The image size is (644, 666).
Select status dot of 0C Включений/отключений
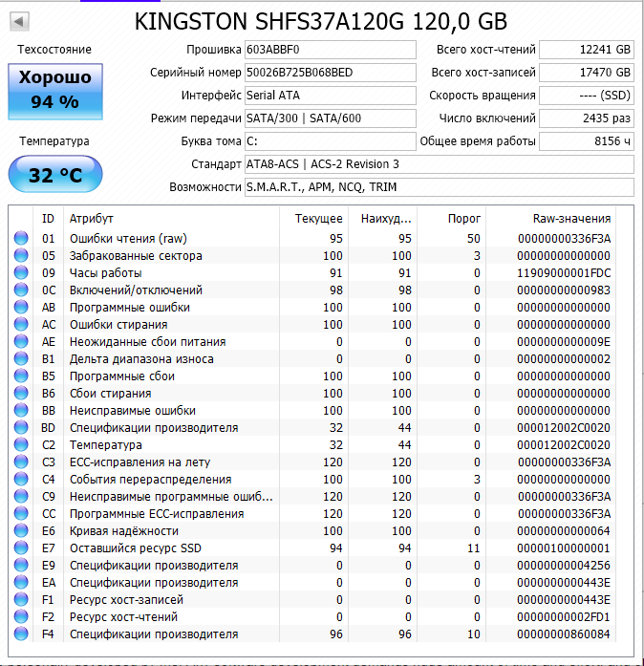21,290
